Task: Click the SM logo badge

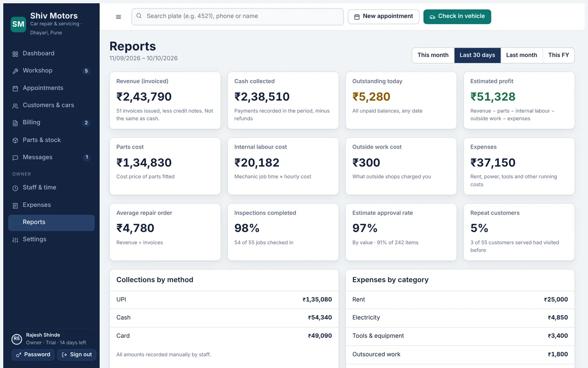Action: point(18,24)
